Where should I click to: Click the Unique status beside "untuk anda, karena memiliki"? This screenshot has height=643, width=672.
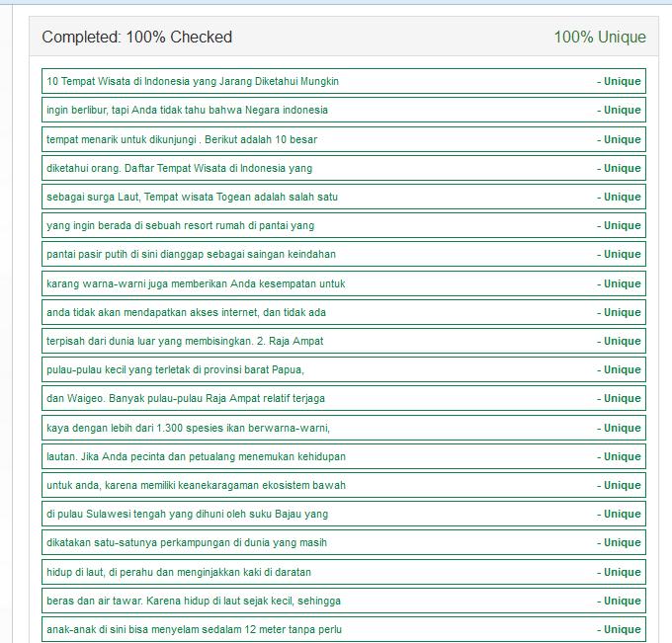coord(619,485)
